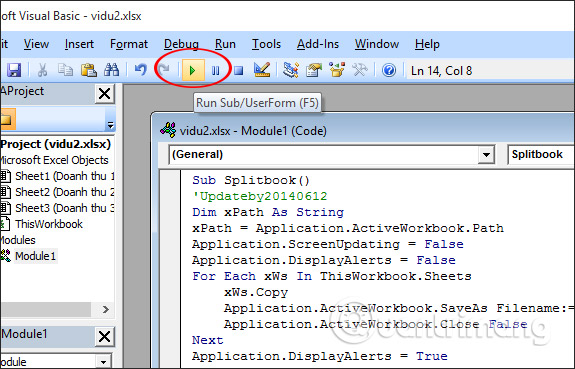Run Sub/UserForm with the green play icon
Screen dimensions: 575x369
click(x=193, y=70)
